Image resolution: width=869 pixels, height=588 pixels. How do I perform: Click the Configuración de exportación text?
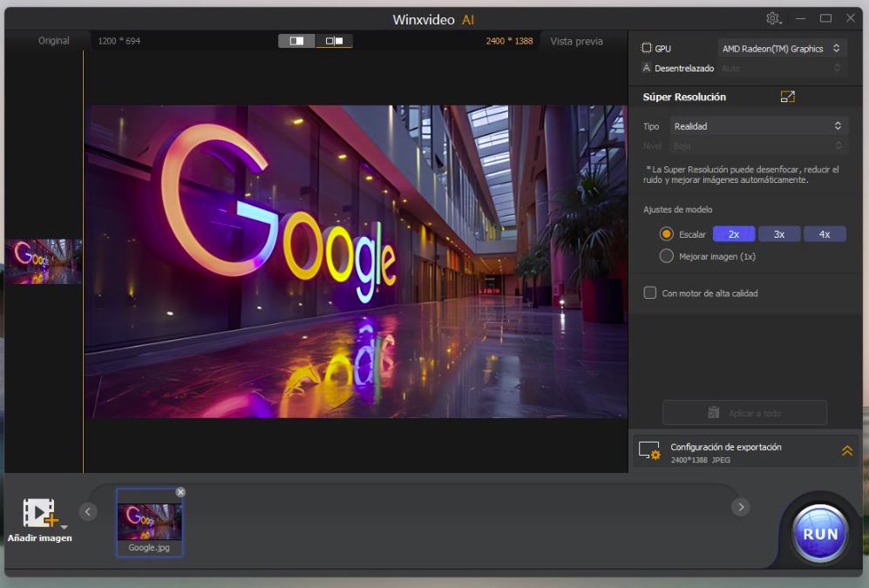(x=725, y=447)
